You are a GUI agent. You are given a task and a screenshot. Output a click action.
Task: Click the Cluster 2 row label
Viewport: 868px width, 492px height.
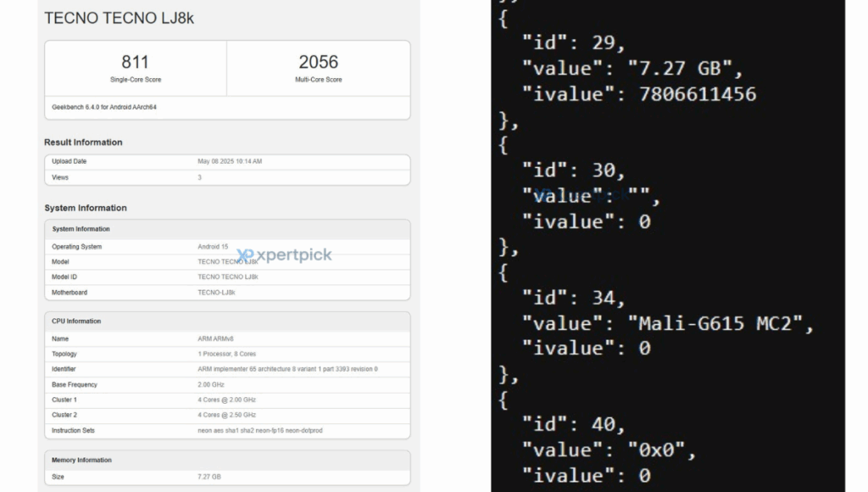click(64, 415)
